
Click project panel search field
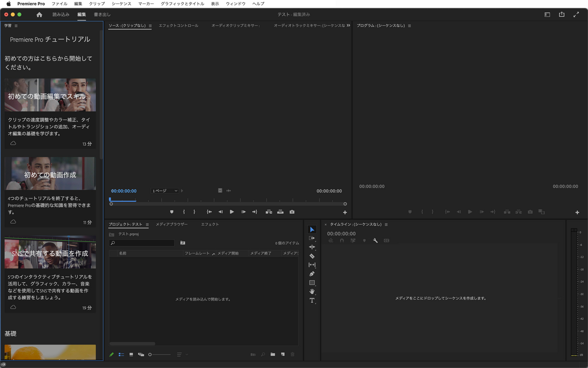(x=142, y=243)
